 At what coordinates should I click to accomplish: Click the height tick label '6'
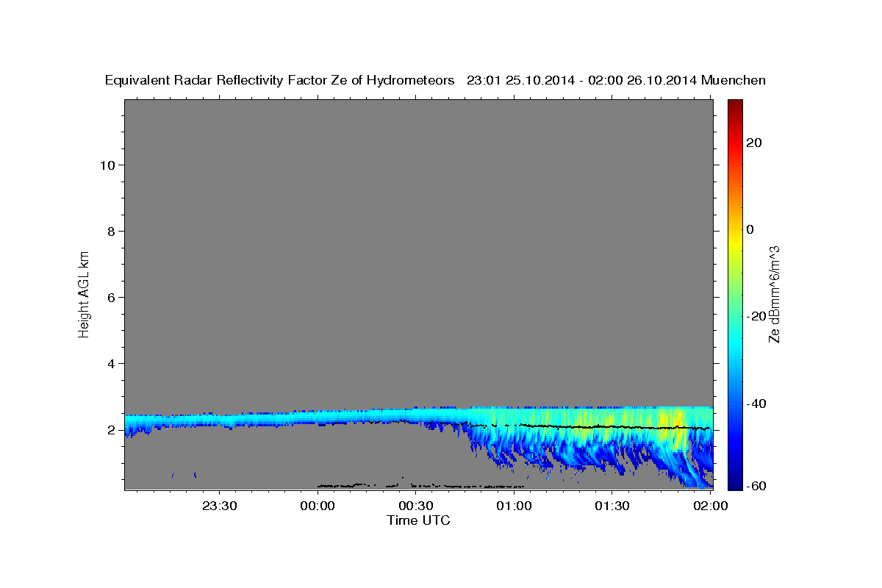coord(110,297)
